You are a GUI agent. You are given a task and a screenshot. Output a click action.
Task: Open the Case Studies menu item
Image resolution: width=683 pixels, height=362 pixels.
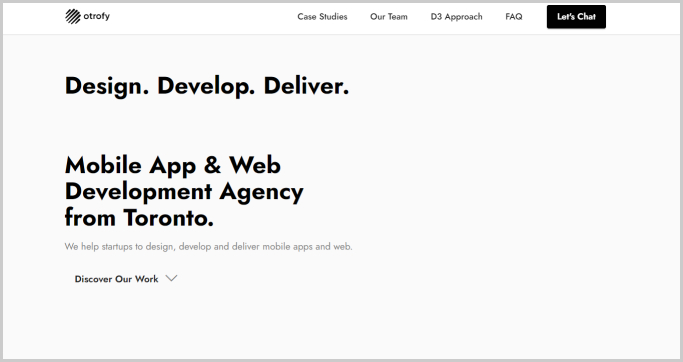pos(322,17)
